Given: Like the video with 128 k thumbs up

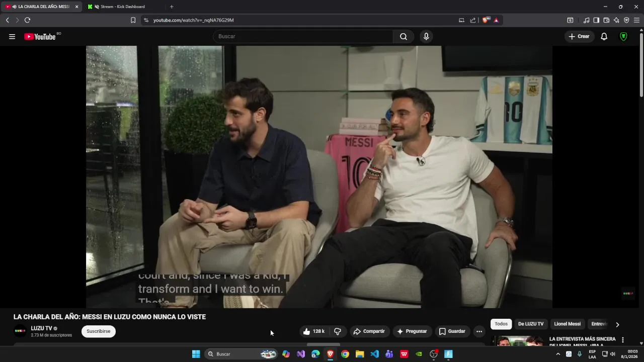Looking at the screenshot, I should 313,331.
